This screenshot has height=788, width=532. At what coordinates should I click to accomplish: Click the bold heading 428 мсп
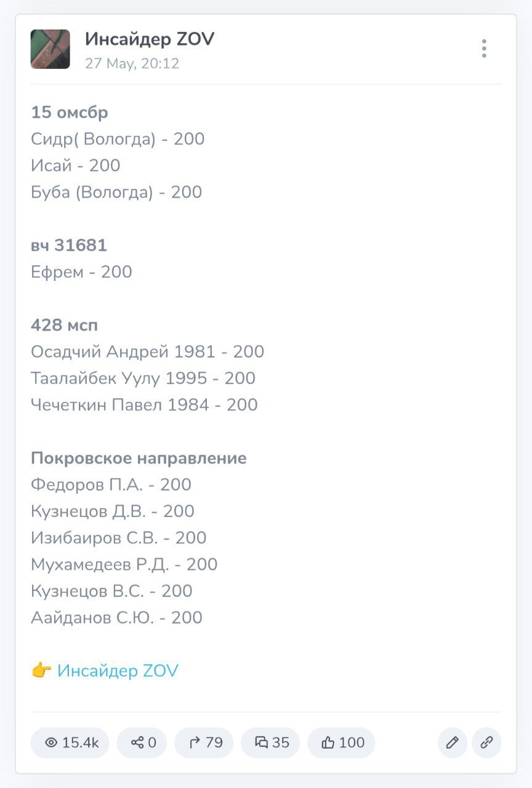(x=65, y=325)
